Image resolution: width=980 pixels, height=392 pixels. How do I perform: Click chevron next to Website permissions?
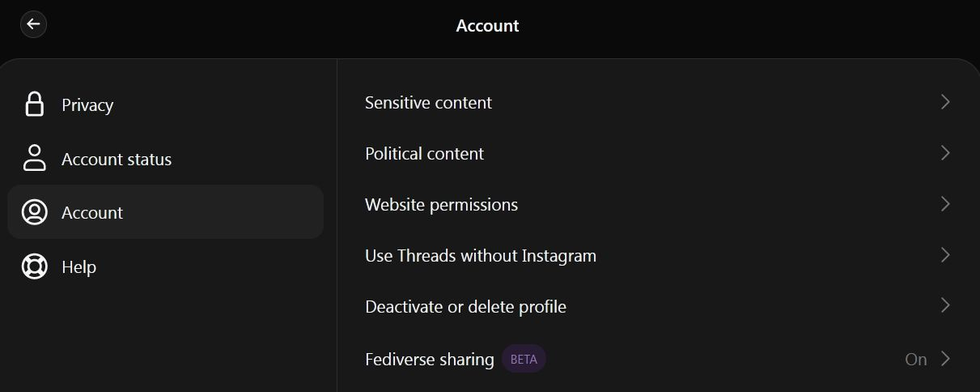click(x=944, y=204)
